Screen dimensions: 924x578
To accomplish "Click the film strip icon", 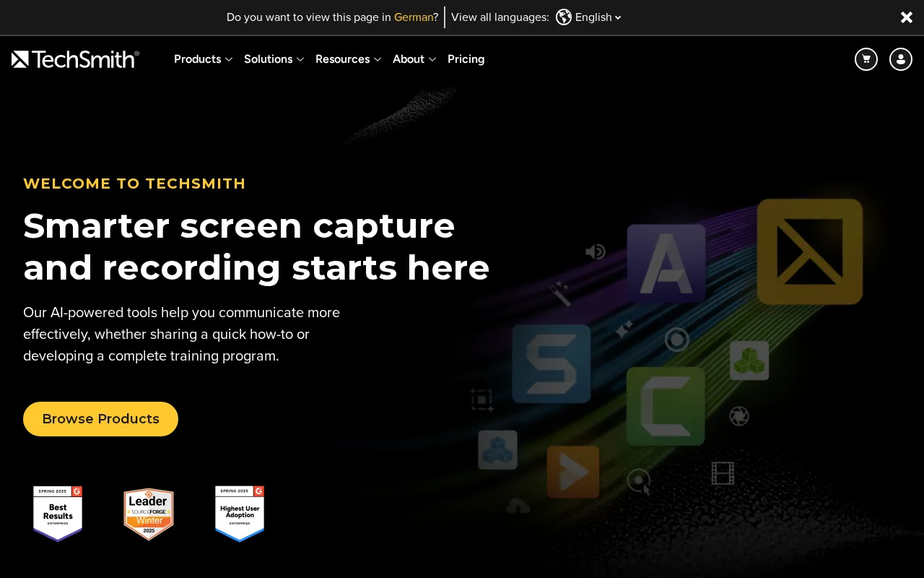I will [x=723, y=473].
